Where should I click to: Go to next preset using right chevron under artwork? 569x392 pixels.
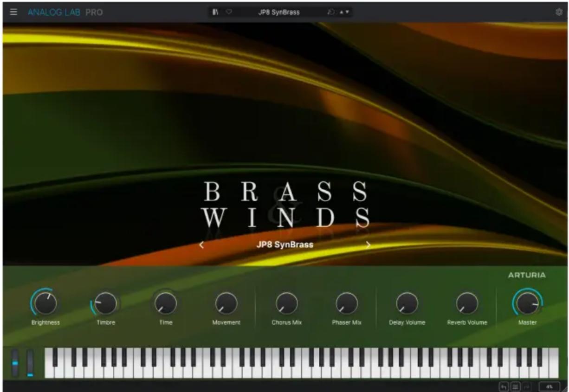pyautogui.click(x=368, y=245)
